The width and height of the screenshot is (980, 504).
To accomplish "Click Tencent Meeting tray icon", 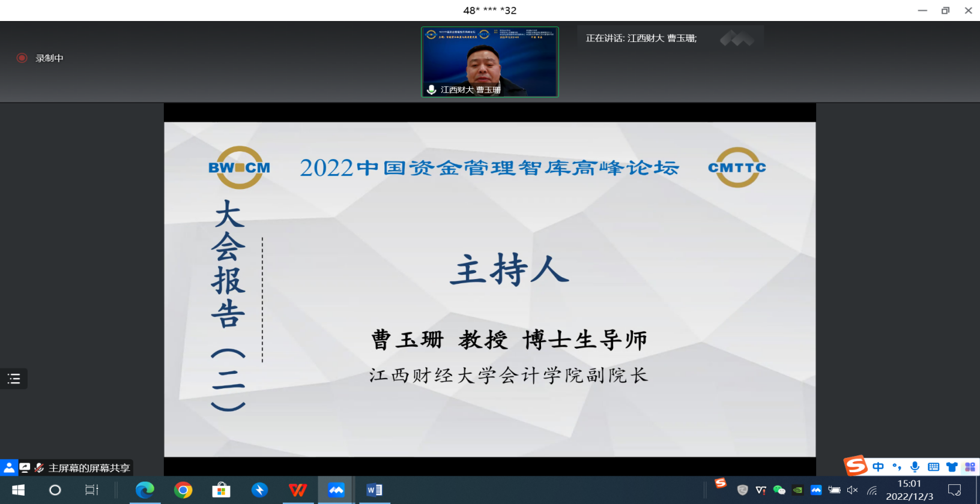I will click(x=816, y=490).
